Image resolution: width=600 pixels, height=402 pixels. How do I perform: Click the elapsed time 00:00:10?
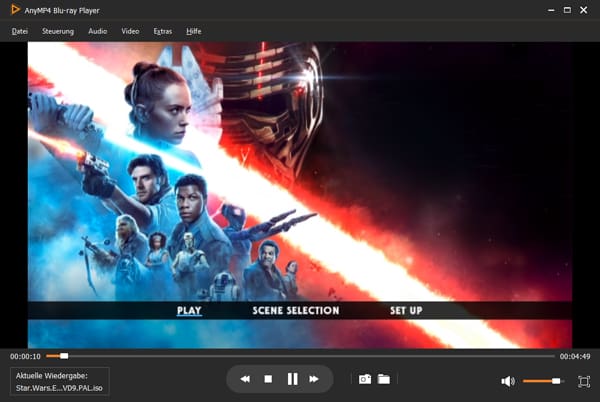(25, 356)
